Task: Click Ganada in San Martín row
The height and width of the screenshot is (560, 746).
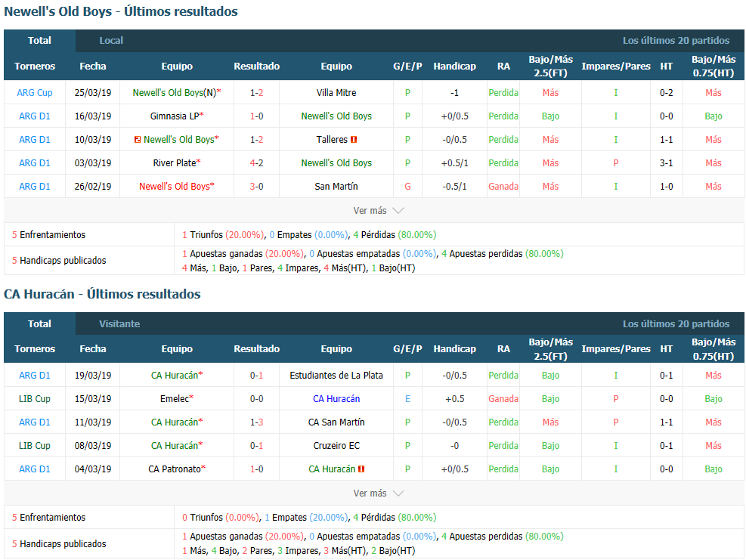Action: 503,187
